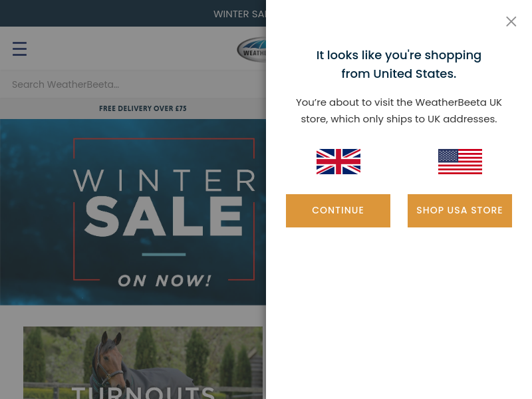Click the 'shopping from United States' heading

pyautogui.click(x=398, y=65)
